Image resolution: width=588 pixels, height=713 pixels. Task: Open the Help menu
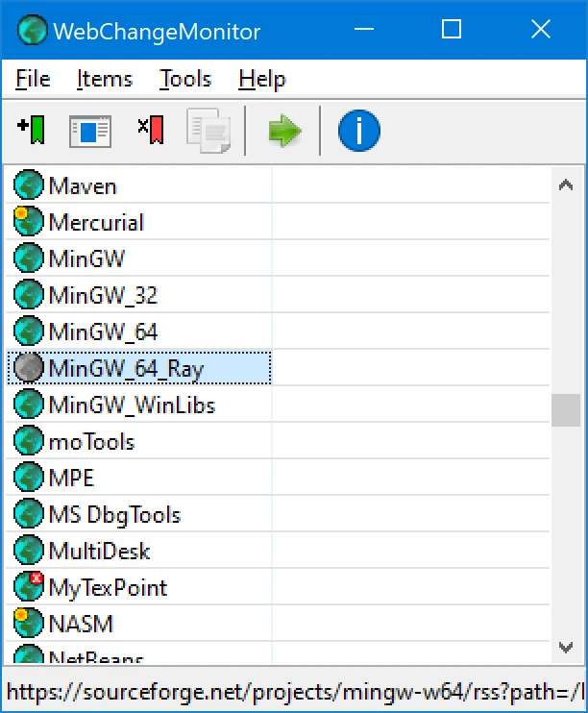(262, 79)
